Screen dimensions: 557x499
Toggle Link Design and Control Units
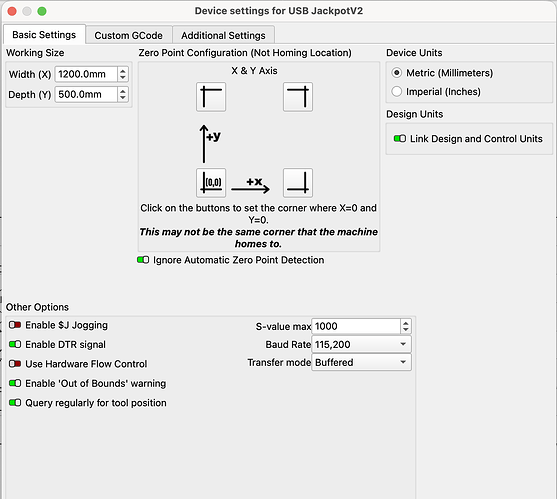point(400,139)
